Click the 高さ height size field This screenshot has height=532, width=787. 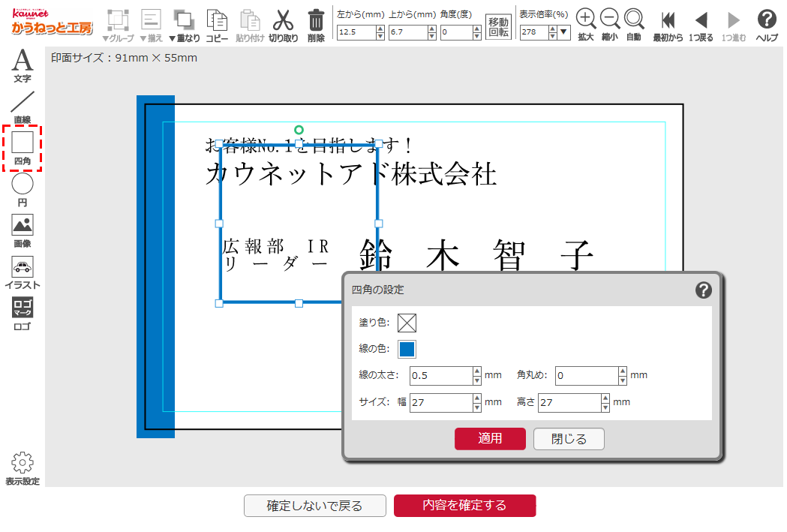tap(569, 402)
